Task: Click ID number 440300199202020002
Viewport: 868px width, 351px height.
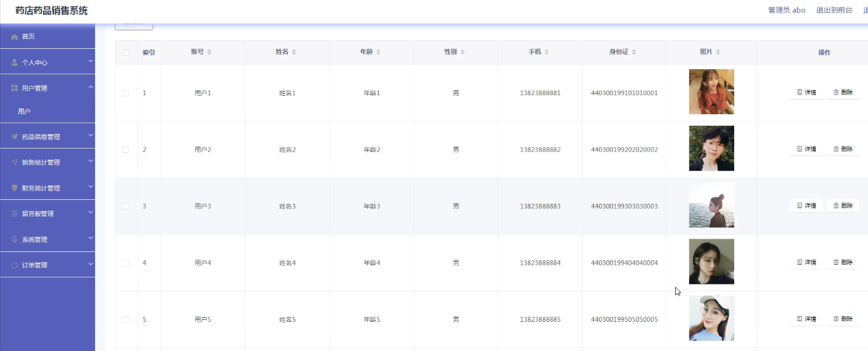Action: 625,150
